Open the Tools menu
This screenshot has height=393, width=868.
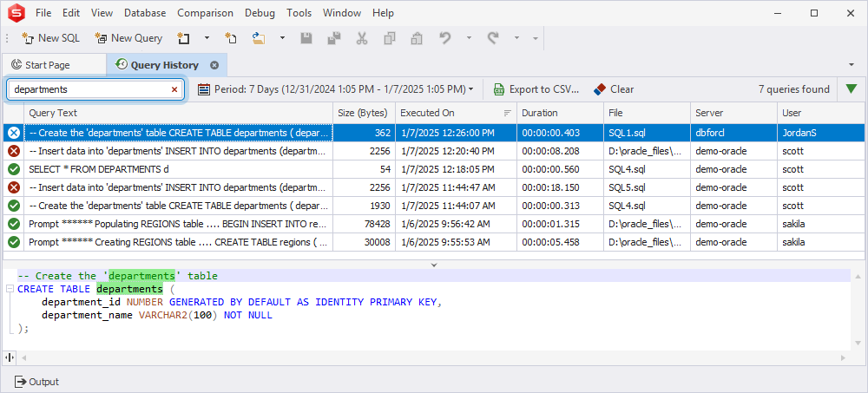(299, 13)
